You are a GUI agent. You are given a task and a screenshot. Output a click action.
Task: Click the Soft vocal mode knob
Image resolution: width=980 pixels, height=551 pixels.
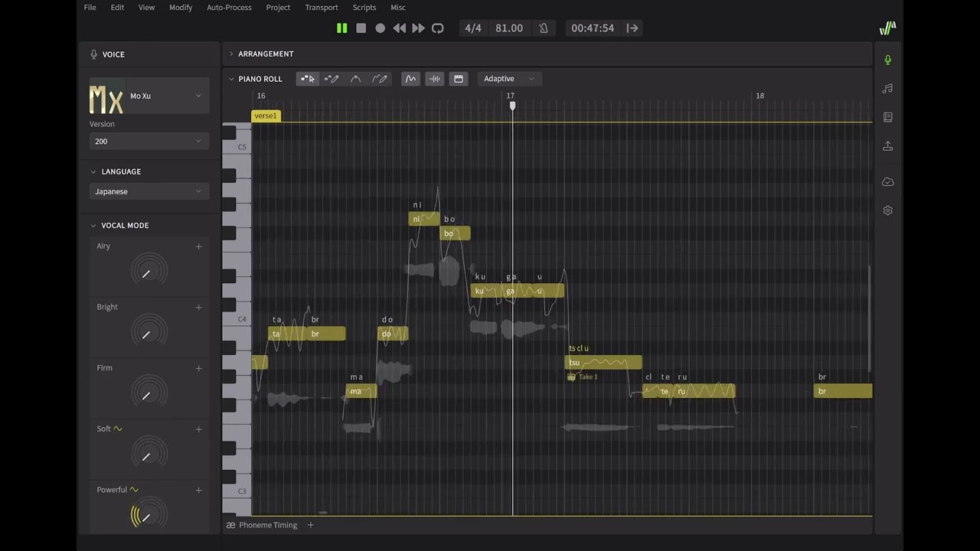point(149,454)
